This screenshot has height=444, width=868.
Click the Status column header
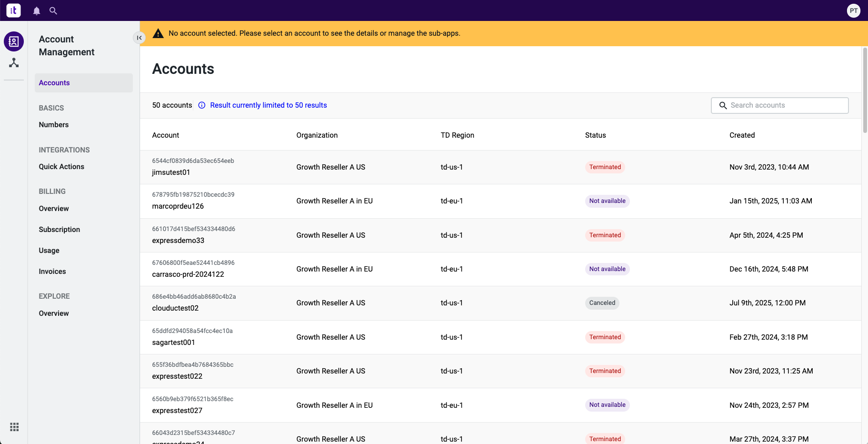point(596,135)
